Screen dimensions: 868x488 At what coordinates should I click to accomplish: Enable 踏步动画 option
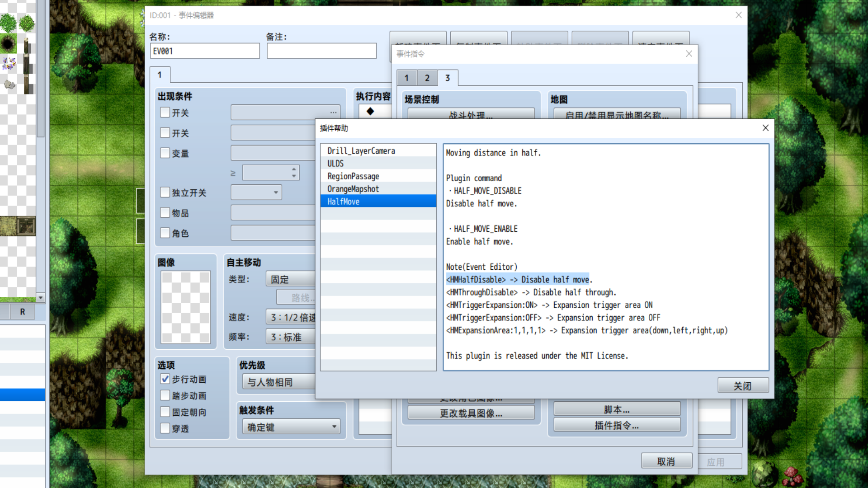pyautogui.click(x=165, y=395)
